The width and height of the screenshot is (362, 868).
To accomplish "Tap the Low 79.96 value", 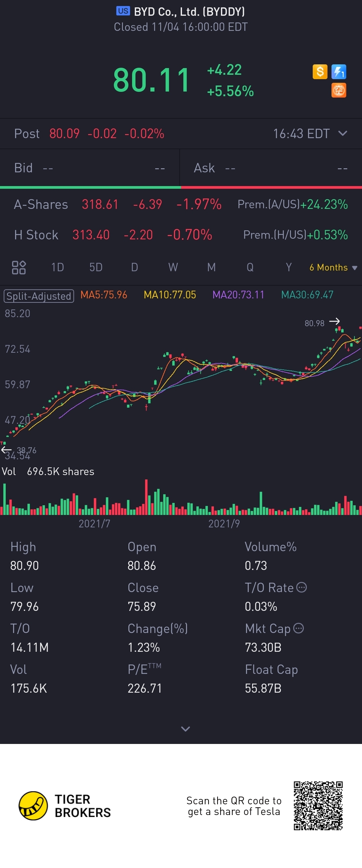I will tap(24, 606).
